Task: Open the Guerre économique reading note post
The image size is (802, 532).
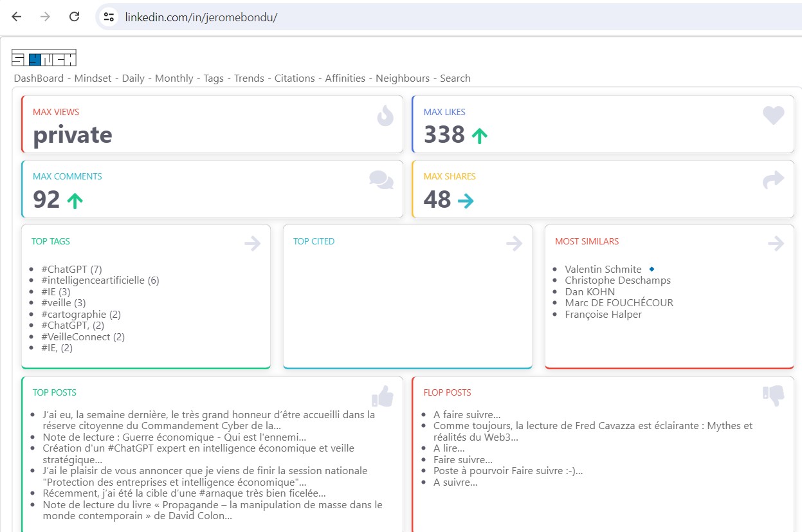Action: [174, 437]
